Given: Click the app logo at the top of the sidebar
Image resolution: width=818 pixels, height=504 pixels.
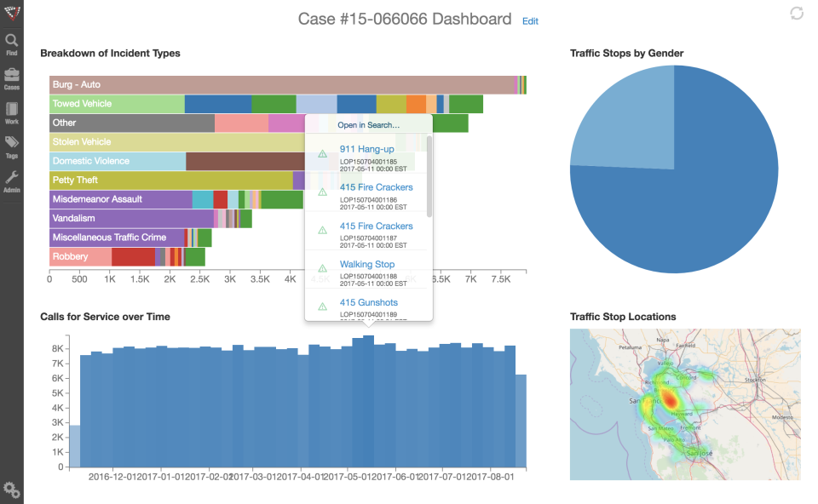Looking at the screenshot, I should click(x=11, y=12).
